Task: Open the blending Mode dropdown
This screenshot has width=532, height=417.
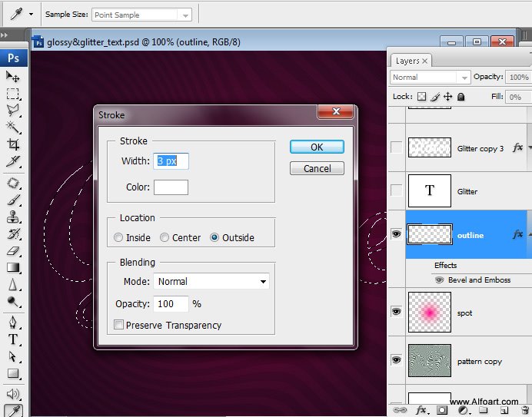Action: point(211,282)
